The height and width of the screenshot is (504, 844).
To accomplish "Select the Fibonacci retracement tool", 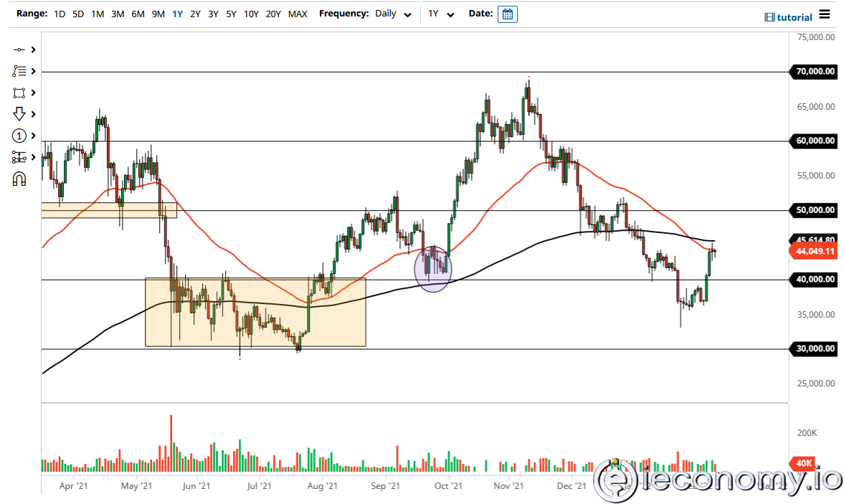I will tap(19, 70).
